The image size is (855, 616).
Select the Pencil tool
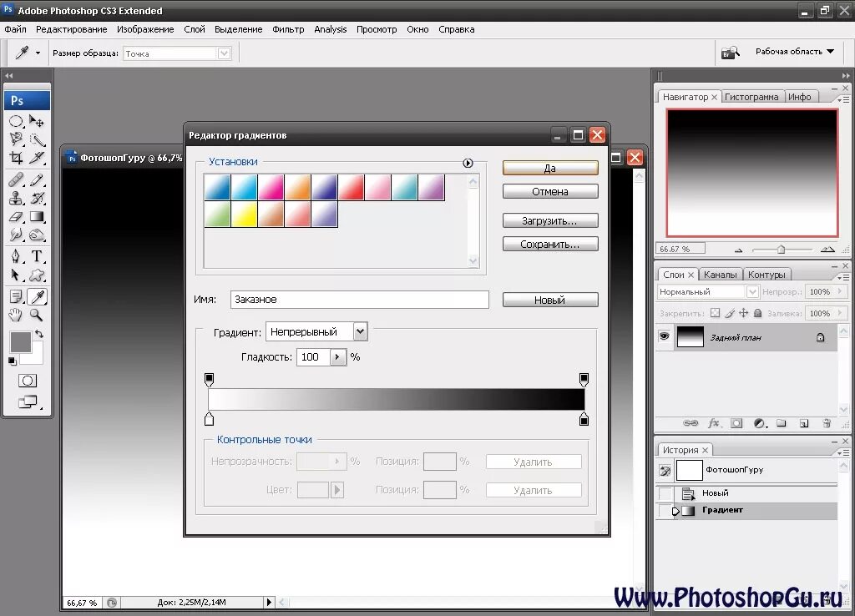(x=37, y=179)
